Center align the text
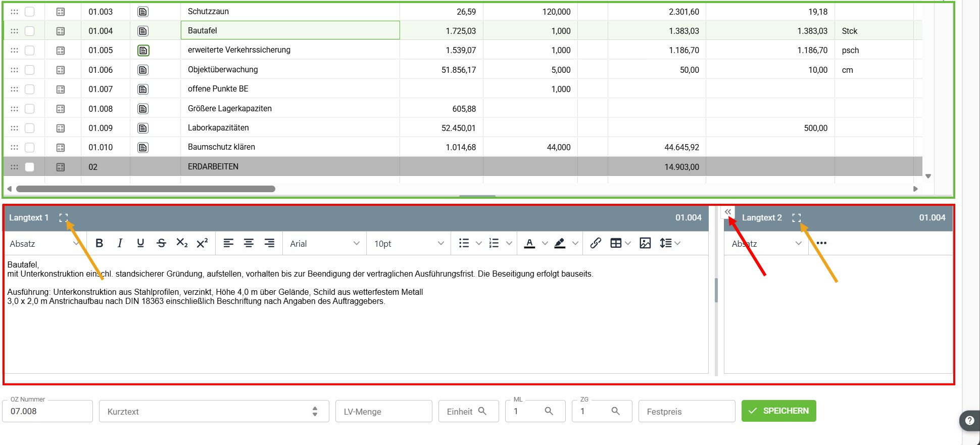This screenshot has height=445, width=980. (249, 243)
